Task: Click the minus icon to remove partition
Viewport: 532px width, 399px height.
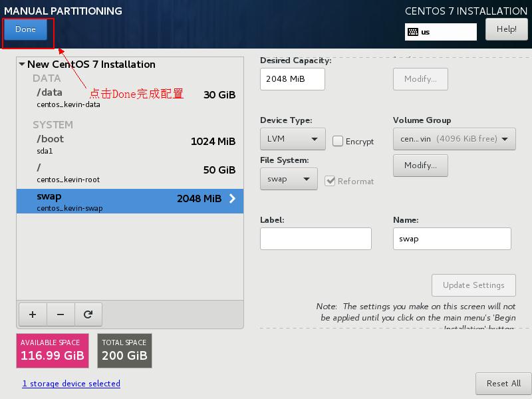Action: tap(61, 315)
